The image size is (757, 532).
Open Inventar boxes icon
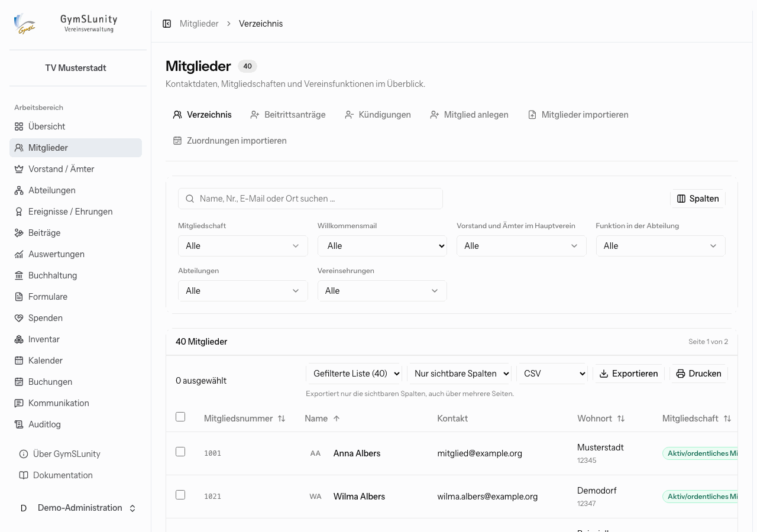pyautogui.click(x=19, y=339)
